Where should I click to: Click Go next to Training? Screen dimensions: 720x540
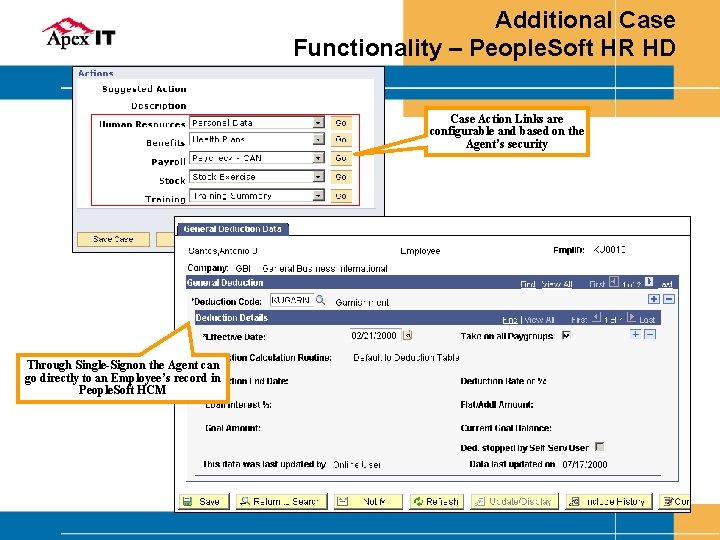[341, 196]
